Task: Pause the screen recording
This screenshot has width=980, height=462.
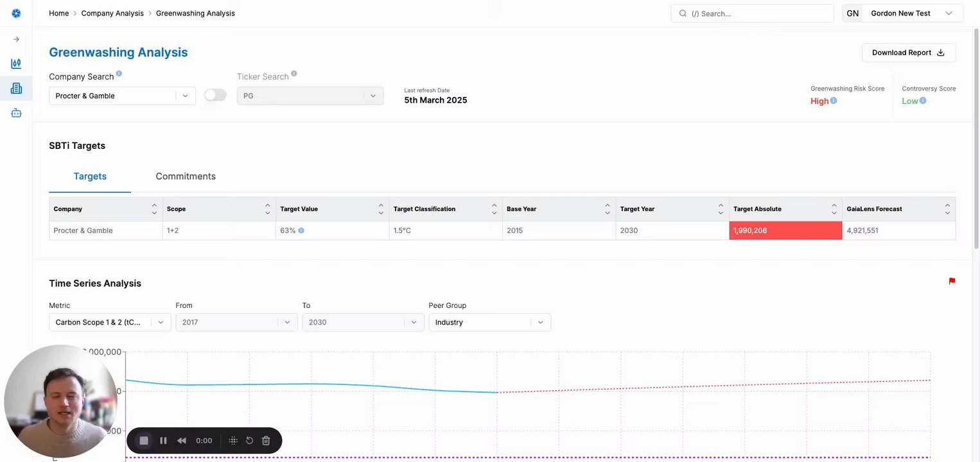Action: click(x=163, y=441)
